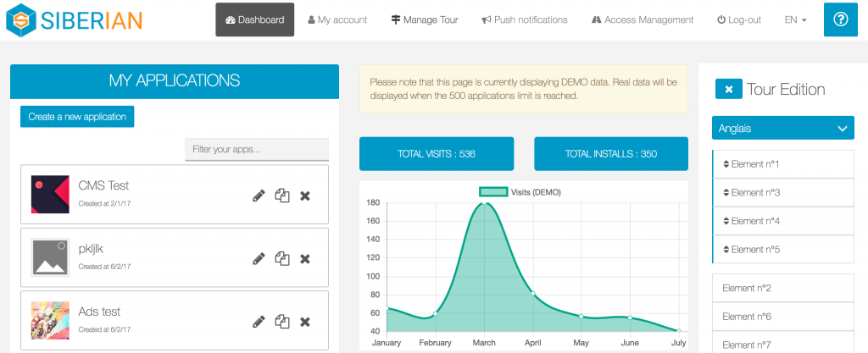Click the March peak data point
This screenshot has width=868, height=353.
coord(484,203)
